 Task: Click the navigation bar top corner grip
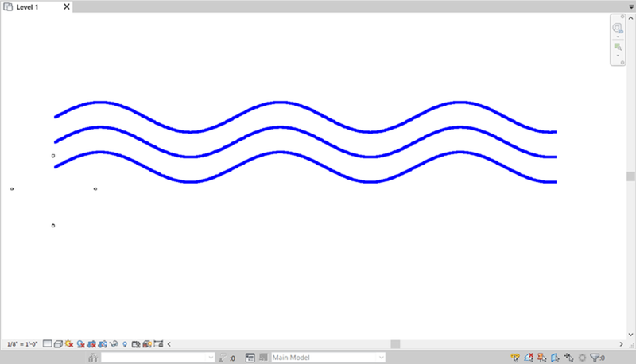622,17
